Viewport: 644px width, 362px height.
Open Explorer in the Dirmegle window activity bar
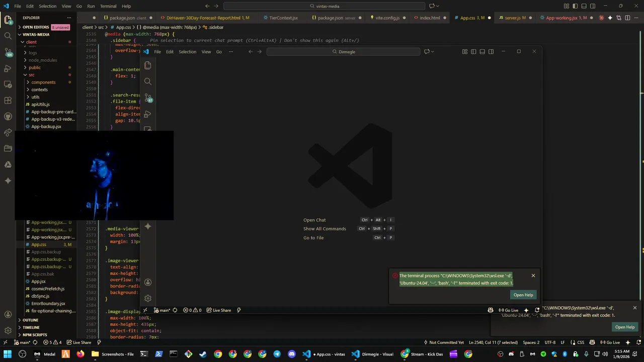coord(147,65)
